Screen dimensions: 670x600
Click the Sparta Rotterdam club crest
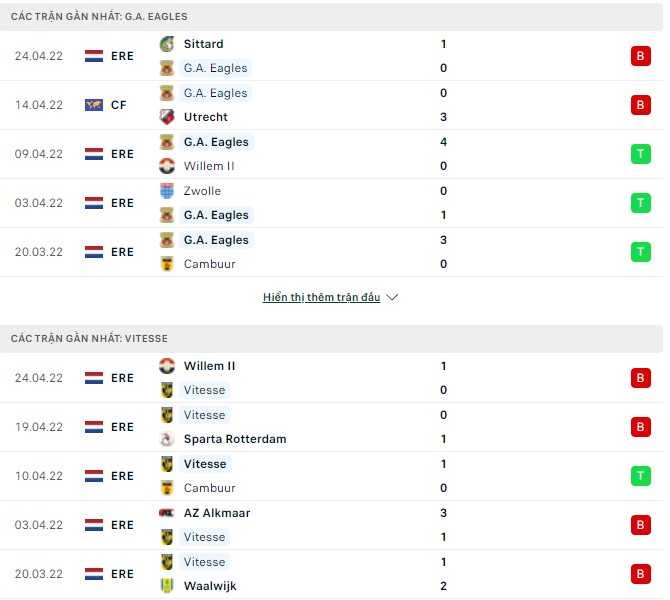pos(167,439)
